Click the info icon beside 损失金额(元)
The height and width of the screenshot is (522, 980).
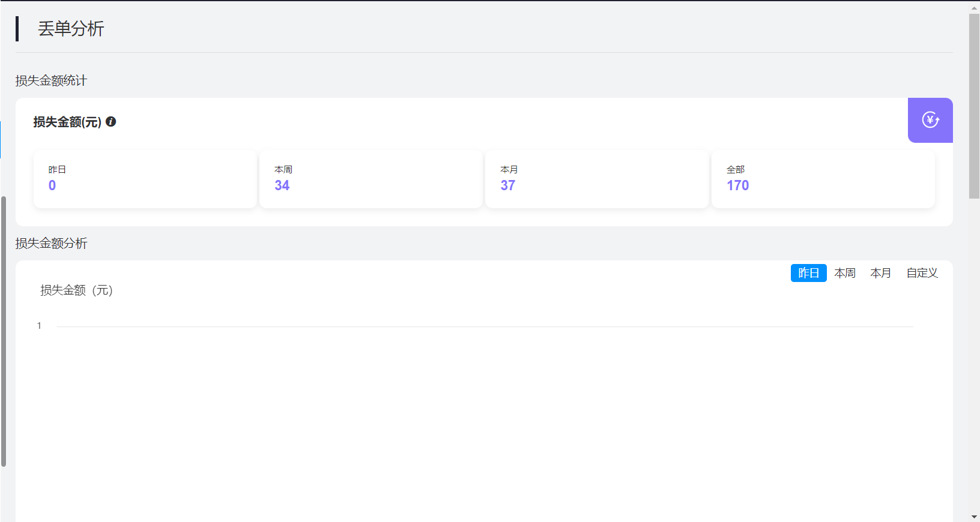tap(111, 122)
